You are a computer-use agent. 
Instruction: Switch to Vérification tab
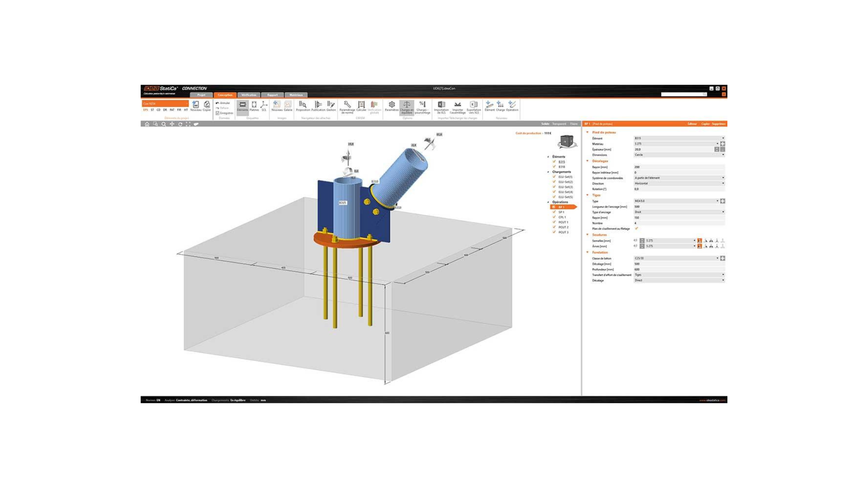[248, 95]
